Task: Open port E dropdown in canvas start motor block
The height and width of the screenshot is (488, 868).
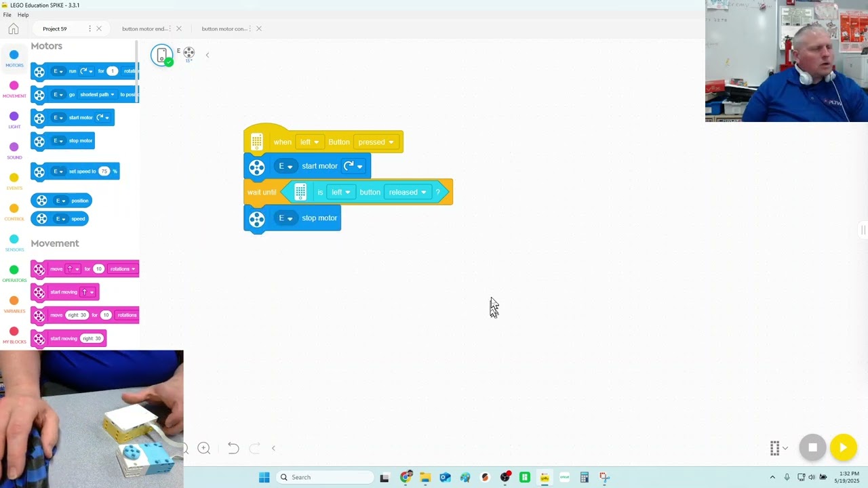Action: tap(286, 166)
